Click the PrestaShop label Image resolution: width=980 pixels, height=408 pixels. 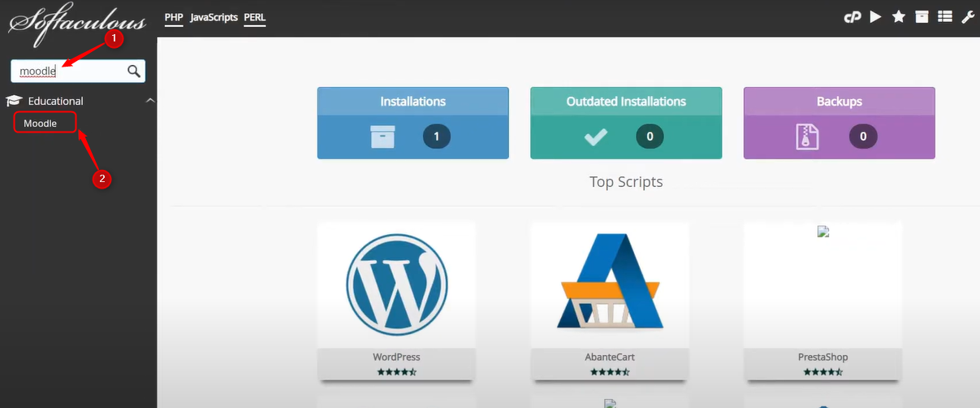(x=823, y=357)
